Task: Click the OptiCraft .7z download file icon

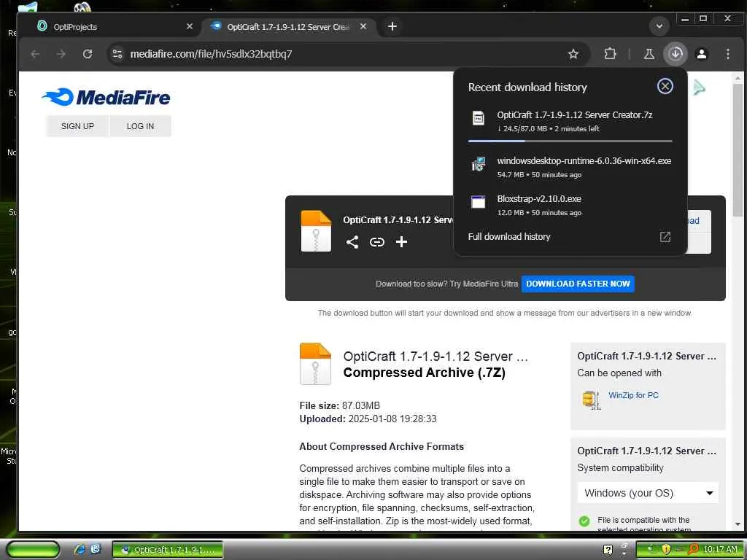Action: [479, 117]
